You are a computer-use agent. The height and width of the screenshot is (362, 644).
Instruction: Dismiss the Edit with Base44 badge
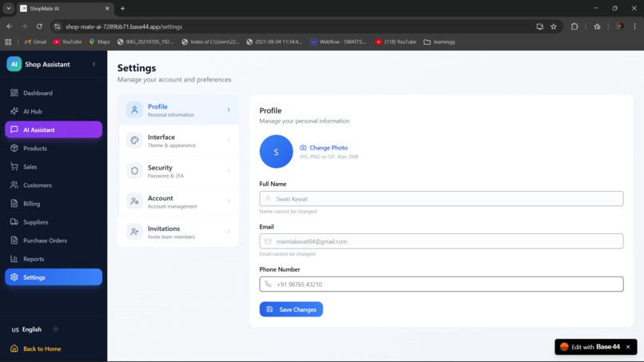click(628, 347)
